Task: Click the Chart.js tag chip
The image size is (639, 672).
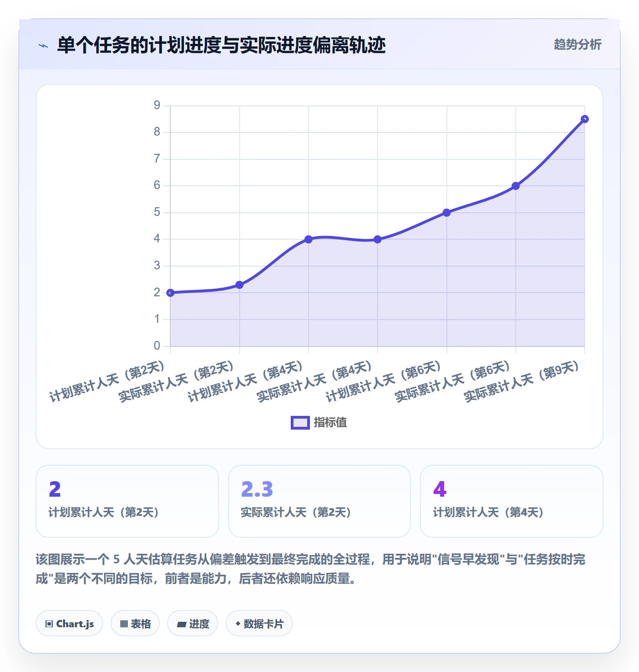Action: pyautogui.click(x=69, y=623)
